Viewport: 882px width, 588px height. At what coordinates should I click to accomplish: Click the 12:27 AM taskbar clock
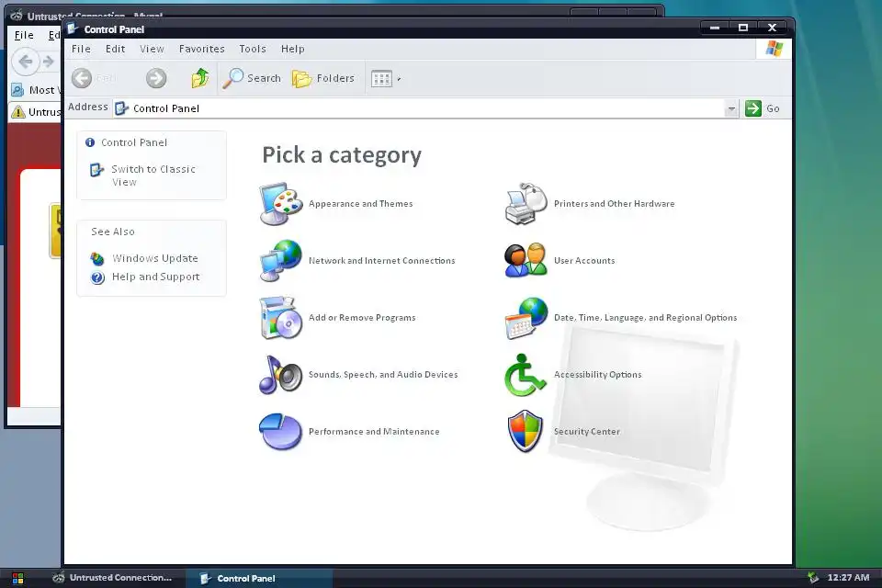(x=848, y=577)
